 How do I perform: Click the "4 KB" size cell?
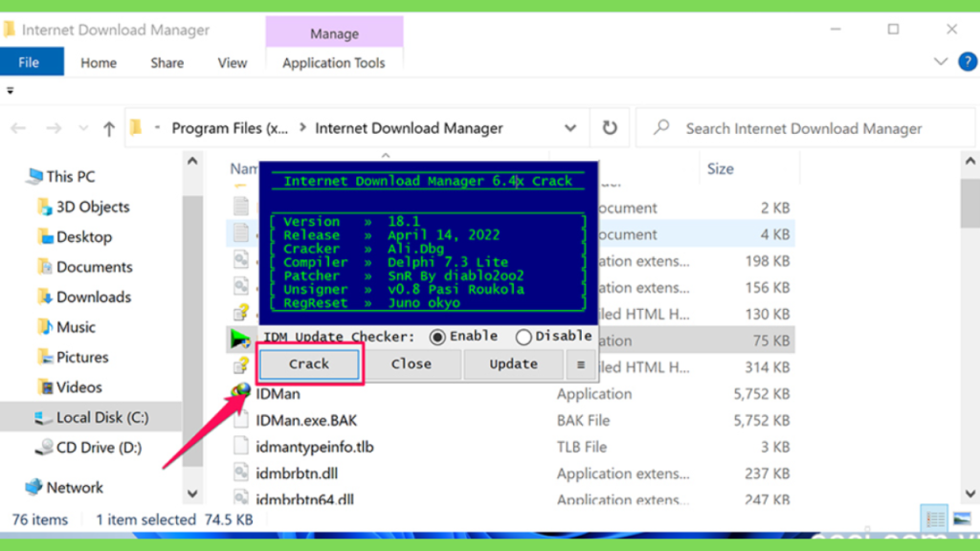(775, 234)
